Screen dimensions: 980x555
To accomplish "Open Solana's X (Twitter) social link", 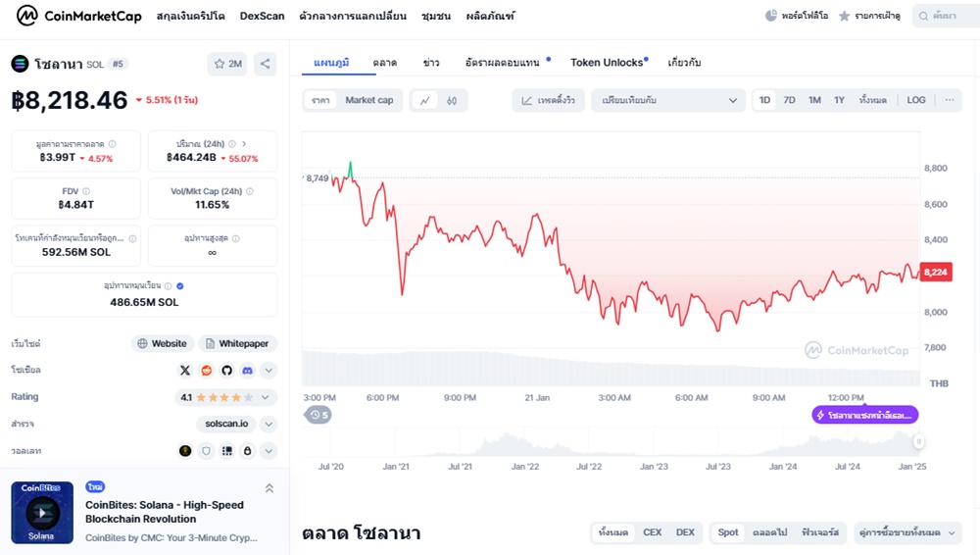I will (x=185, y=371).
